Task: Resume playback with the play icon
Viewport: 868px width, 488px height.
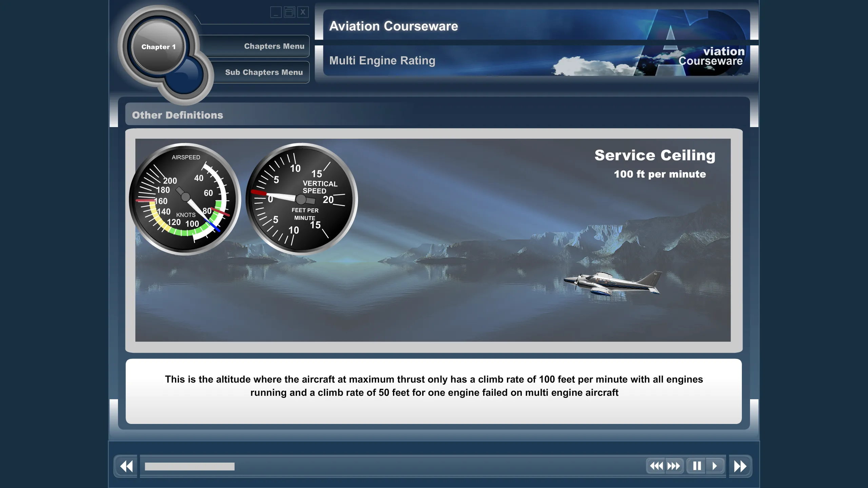Action: (715, 466)
